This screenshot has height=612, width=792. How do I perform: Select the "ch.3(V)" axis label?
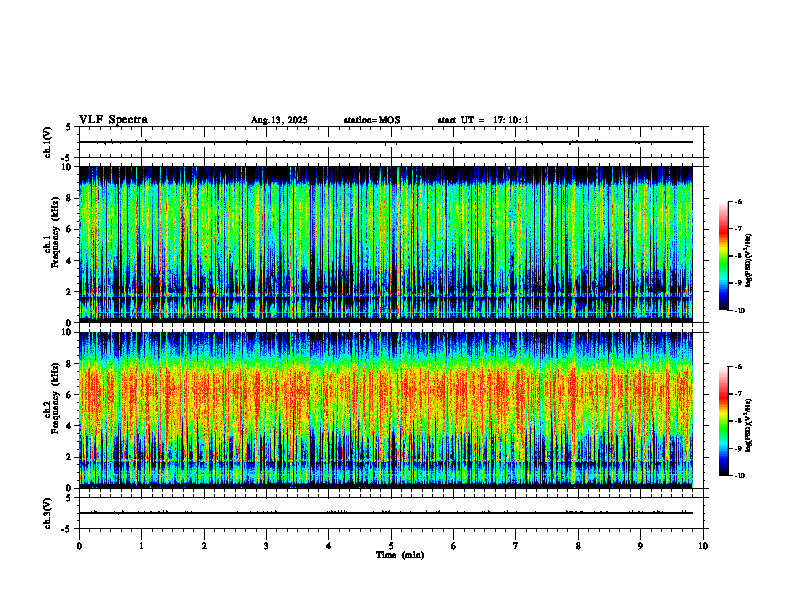coord(47,513)
